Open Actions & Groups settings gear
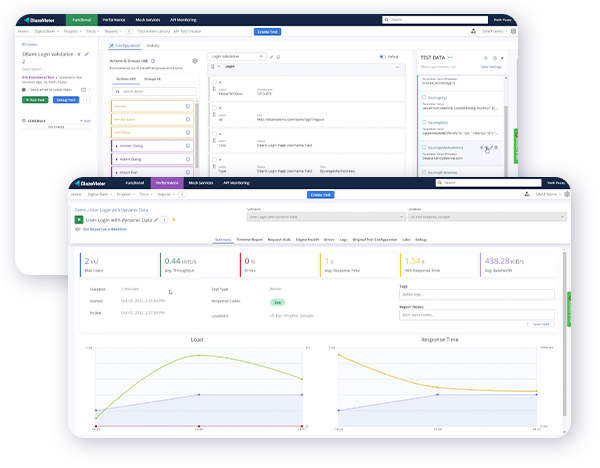 tap(195, 61)
